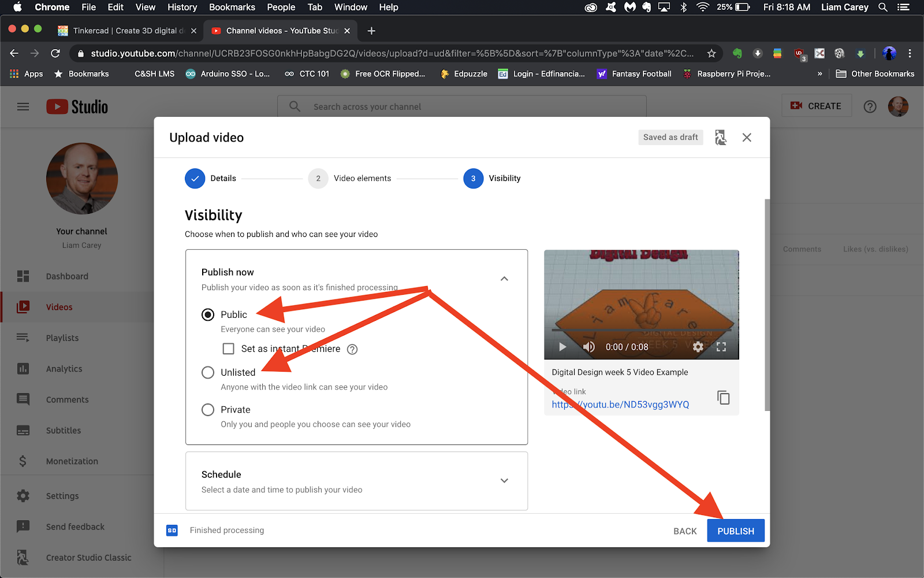Click the channel profile picture
Viewport: 924px width, 578px height.
(x=82, y=179)
